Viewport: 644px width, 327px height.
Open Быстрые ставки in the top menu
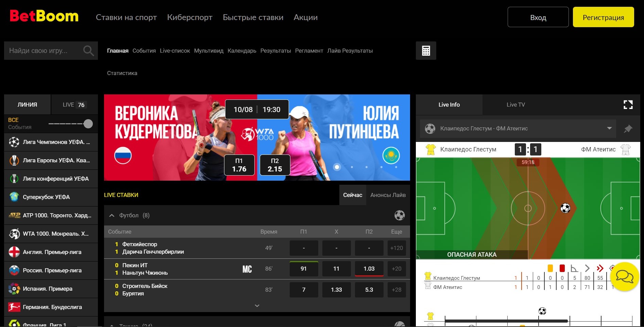pos(253,17)
